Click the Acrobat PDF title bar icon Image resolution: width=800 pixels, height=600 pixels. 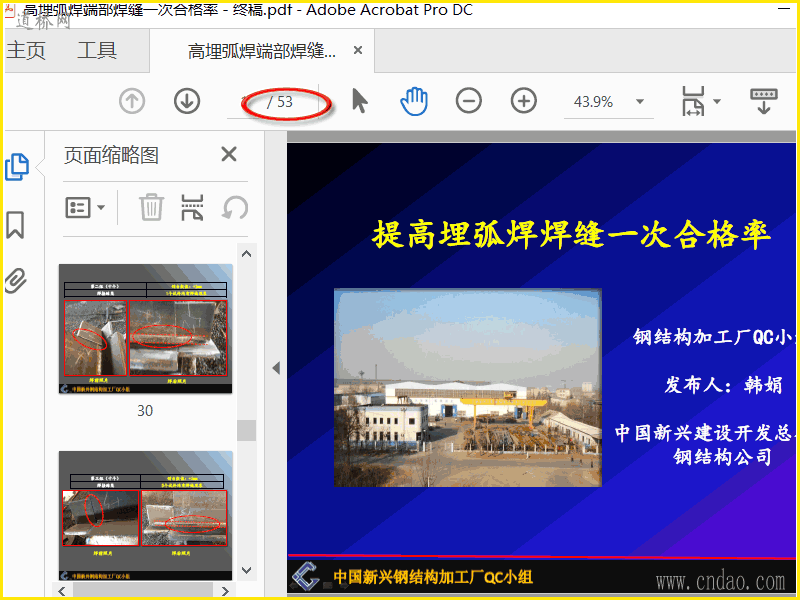click(10, 10)
